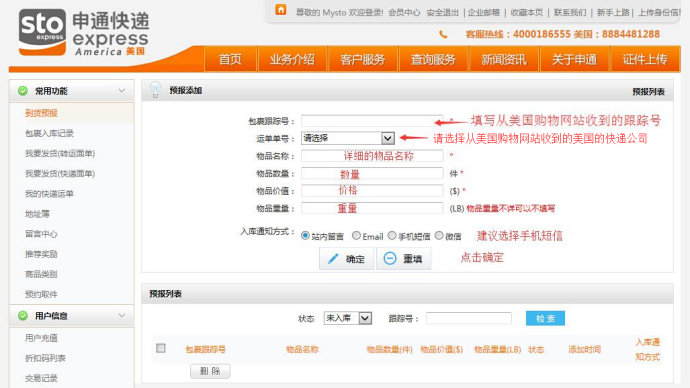This screenshot has height=388, width=690.
Task: Click the 物品价值($) column header
Action: pos(442,350)
